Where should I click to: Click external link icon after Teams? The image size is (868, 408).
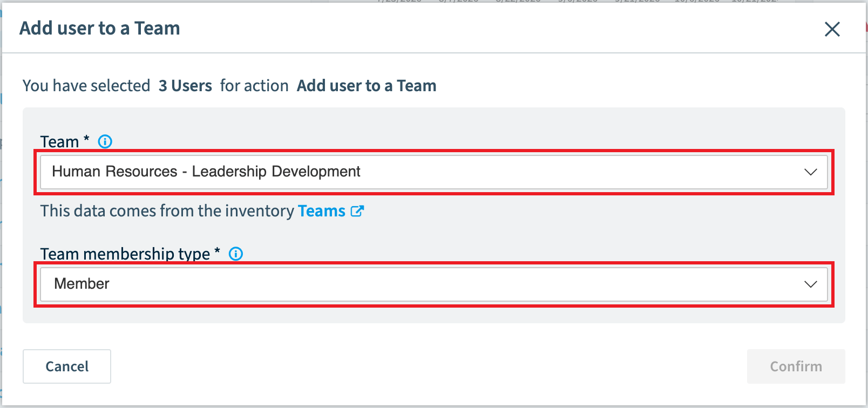coord(357,211)
